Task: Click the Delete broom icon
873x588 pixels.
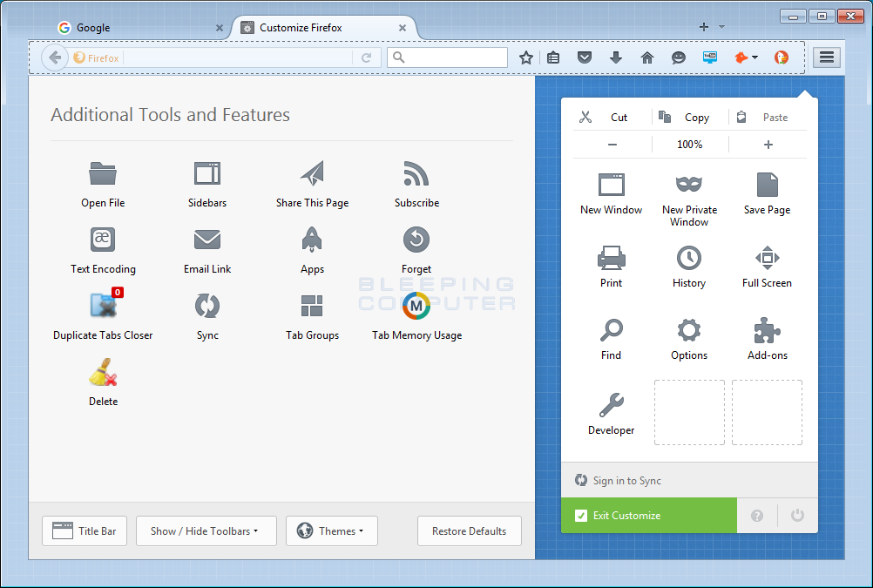Action: (x=103, y=372)
